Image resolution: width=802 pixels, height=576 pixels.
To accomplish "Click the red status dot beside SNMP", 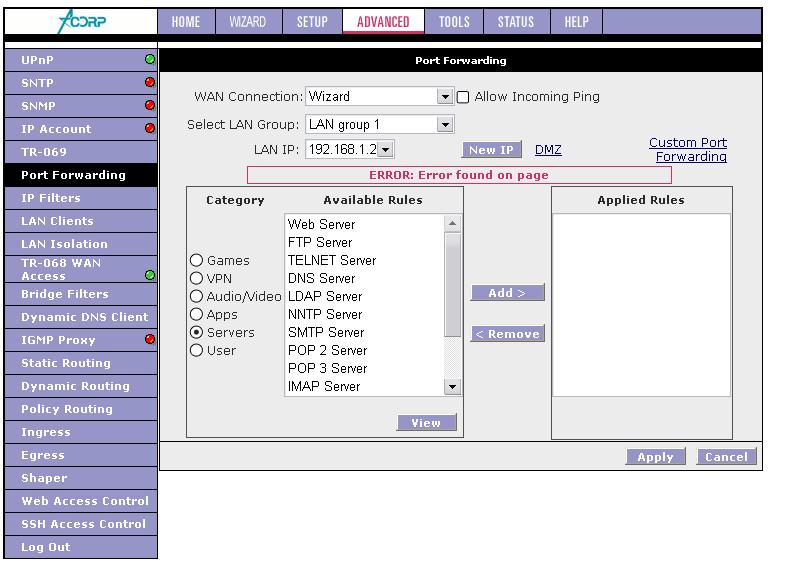I will pos(150,106).
